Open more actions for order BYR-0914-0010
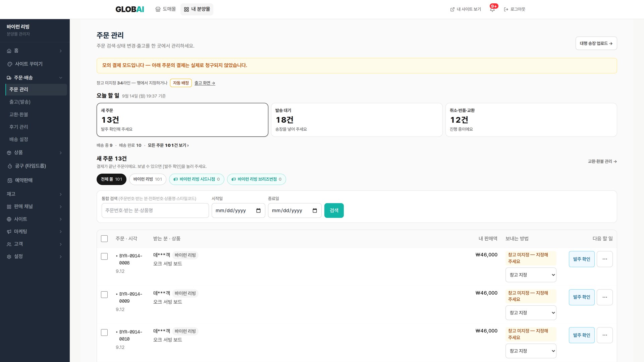The width and height of the screenshot is (644, 362). [x=605, y=335]
